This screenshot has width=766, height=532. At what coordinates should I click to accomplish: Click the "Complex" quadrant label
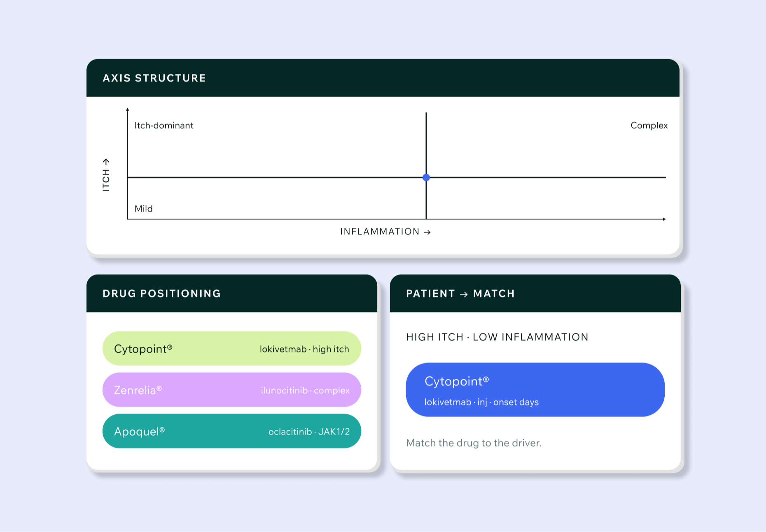coord(649,125)
